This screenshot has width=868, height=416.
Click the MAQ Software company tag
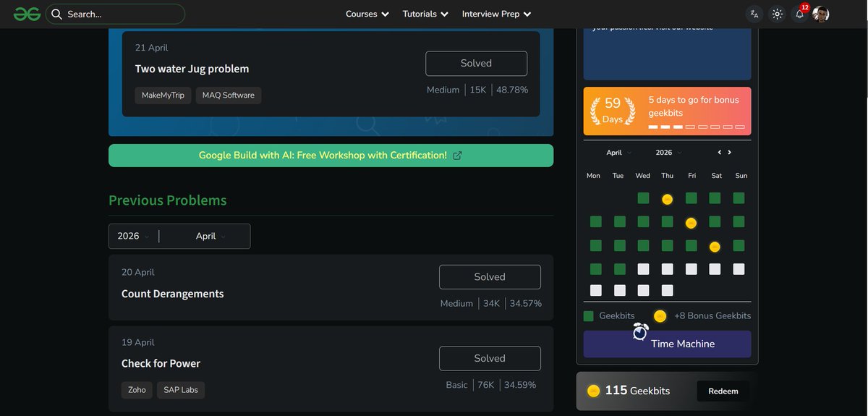[229, 95]
